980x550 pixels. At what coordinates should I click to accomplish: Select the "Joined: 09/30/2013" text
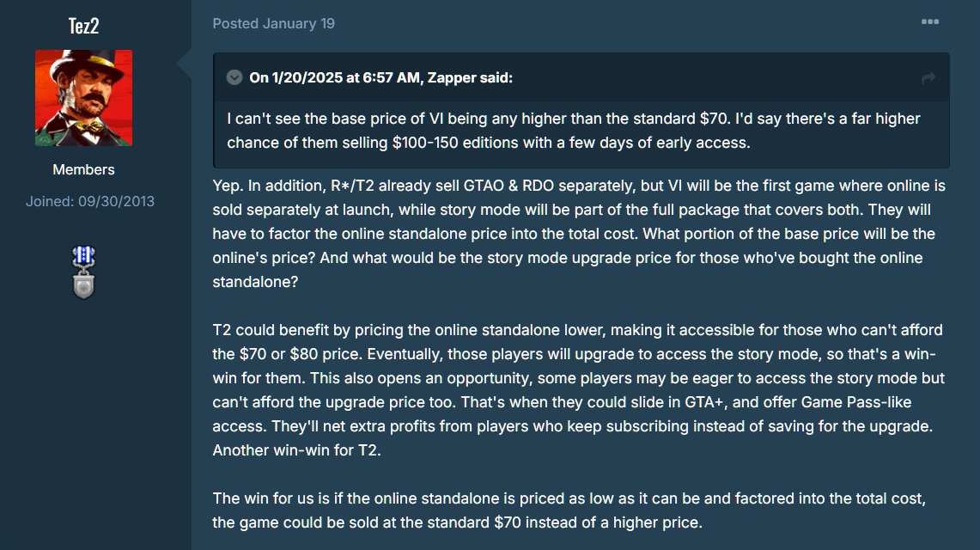(90, 201)
